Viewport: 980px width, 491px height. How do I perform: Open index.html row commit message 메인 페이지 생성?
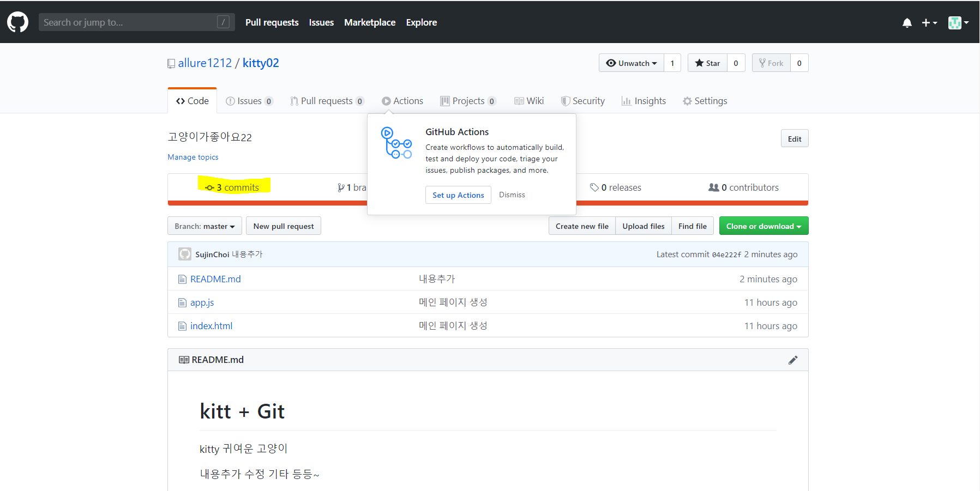point(453,326)
